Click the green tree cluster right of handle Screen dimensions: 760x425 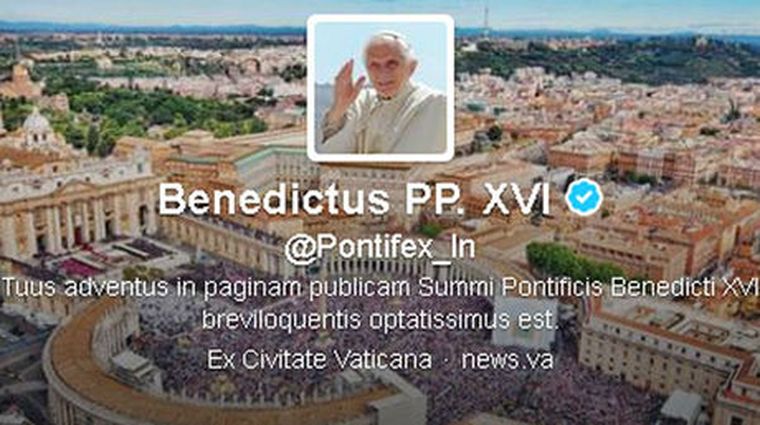(572, 263)
